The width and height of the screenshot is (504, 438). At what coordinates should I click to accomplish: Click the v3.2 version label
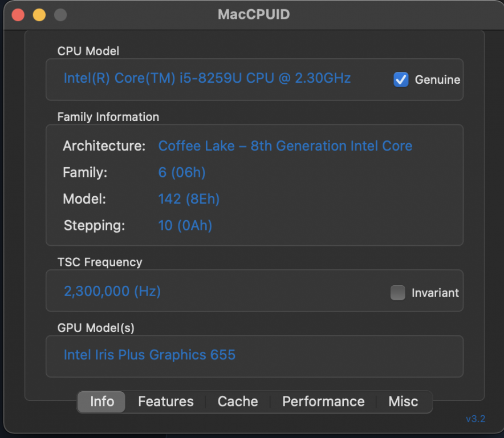(x=475, y=419)
